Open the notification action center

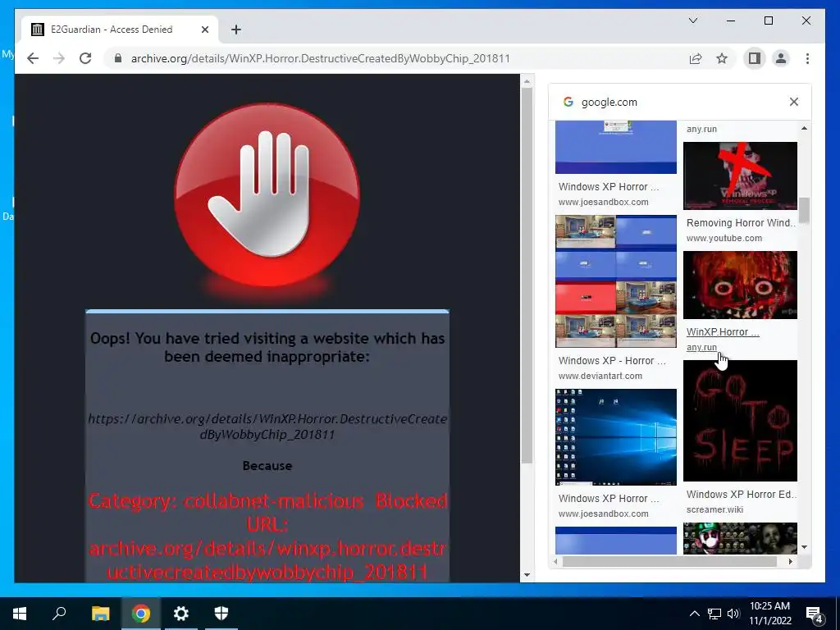815,614
